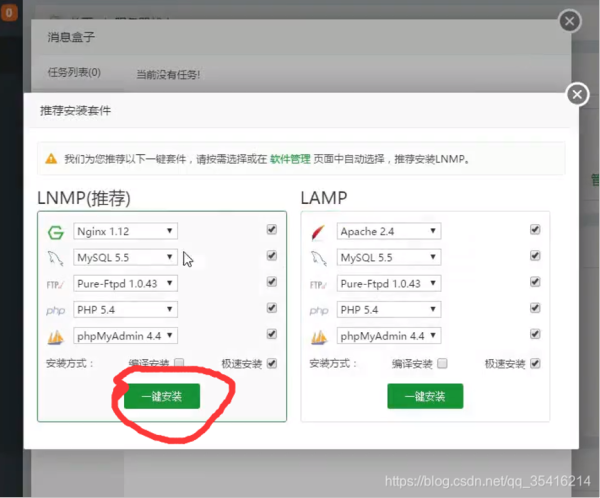600x498 pixels.
Task: Toggle 极速安装 checkbox for LNMP
Action: (271, 363)
